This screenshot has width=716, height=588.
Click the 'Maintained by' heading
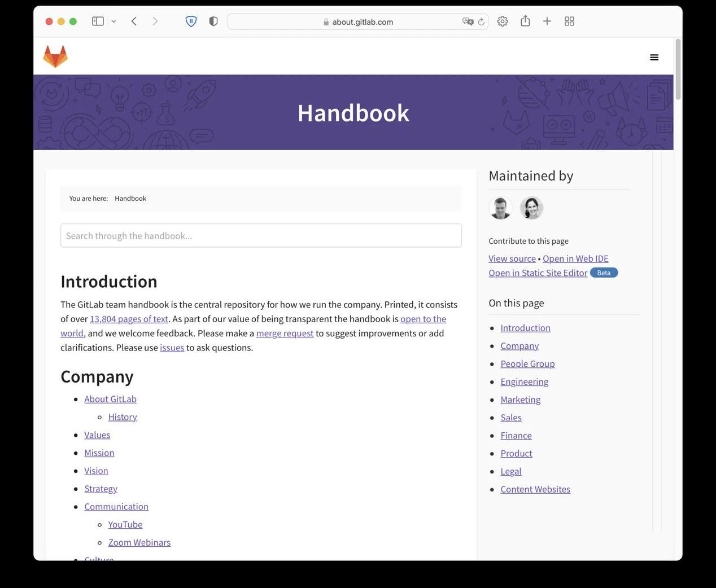pos(531,176)
